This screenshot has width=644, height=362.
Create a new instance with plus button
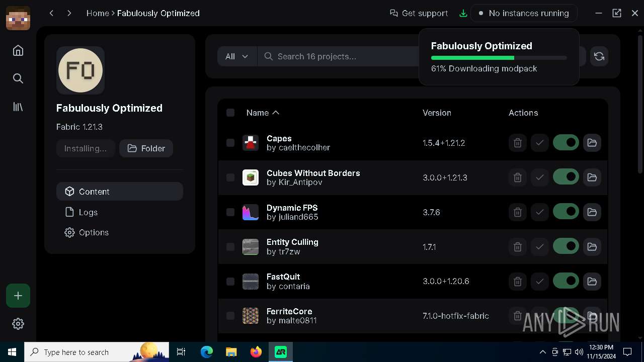[x=18, y=296]
